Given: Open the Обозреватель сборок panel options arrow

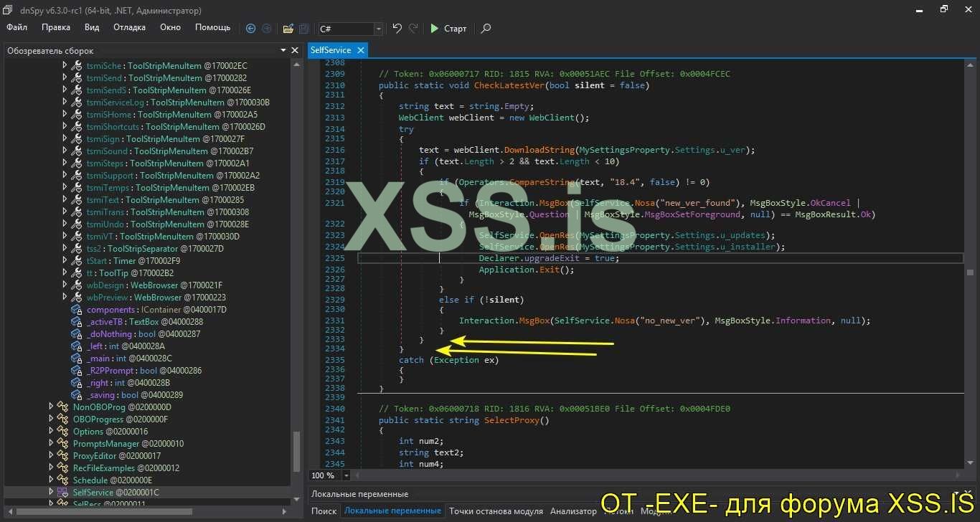Looking at the screenshot, I should point(283,51).
